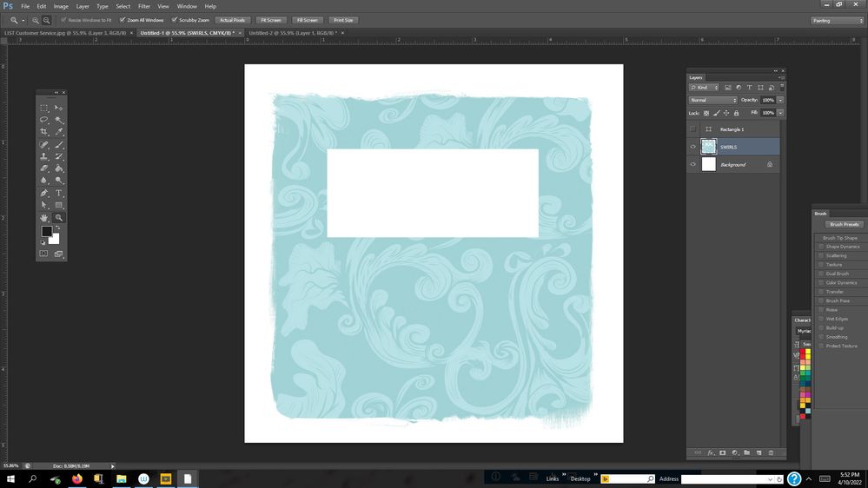868x488 pixels.
Task: Select the Eraser tool
Action: [x=43, y=168]
